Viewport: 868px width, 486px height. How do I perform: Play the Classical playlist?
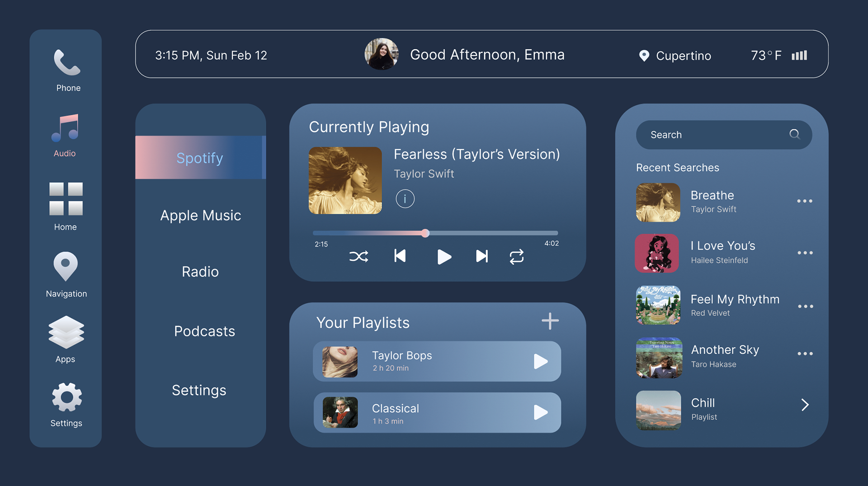541,412
